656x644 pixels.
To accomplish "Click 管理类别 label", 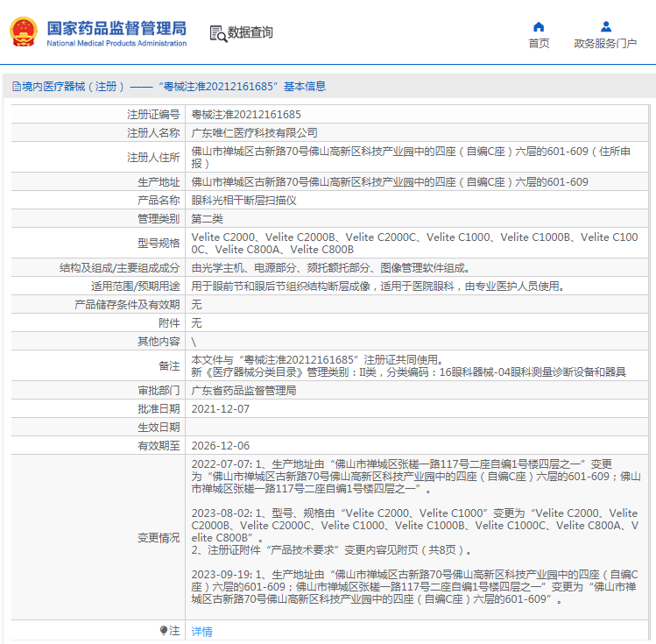I will coord(159,219).
